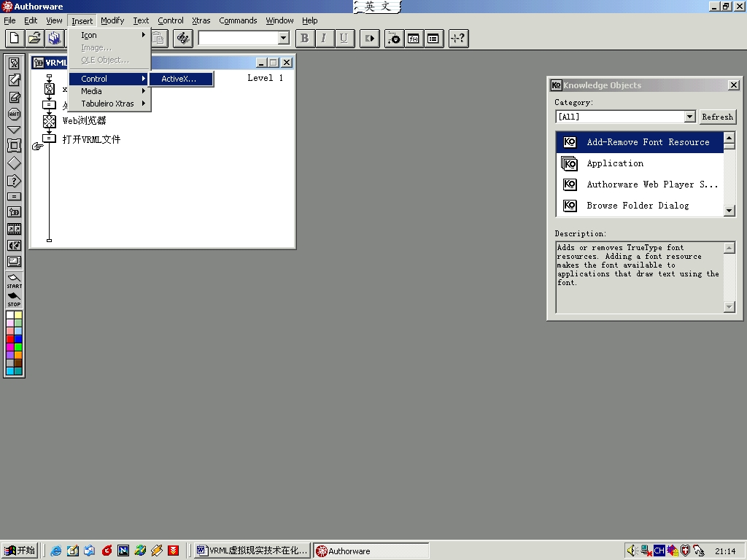Open the Category dropdown in Knowledge Objects
Image resolution: width=747 pixels, height=560 pixels.
pyautogui.click(x=690, y=117)
